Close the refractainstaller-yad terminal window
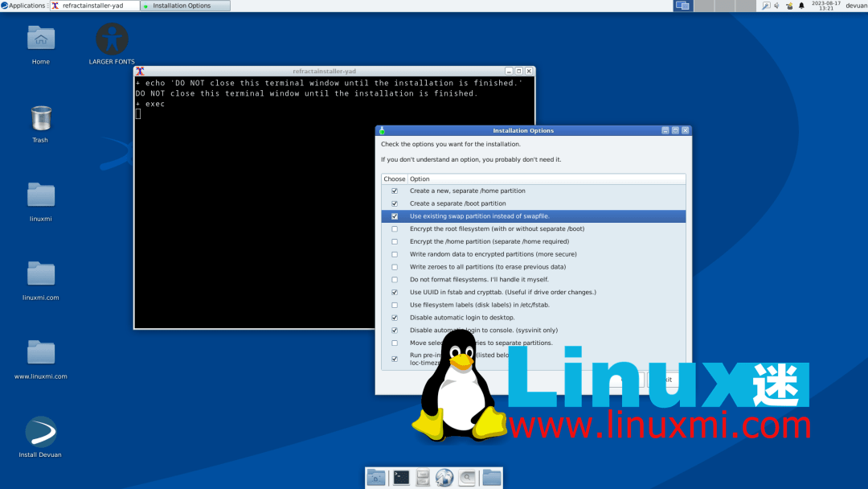Viewport: 868px width, 489px height. coord(529,71)
